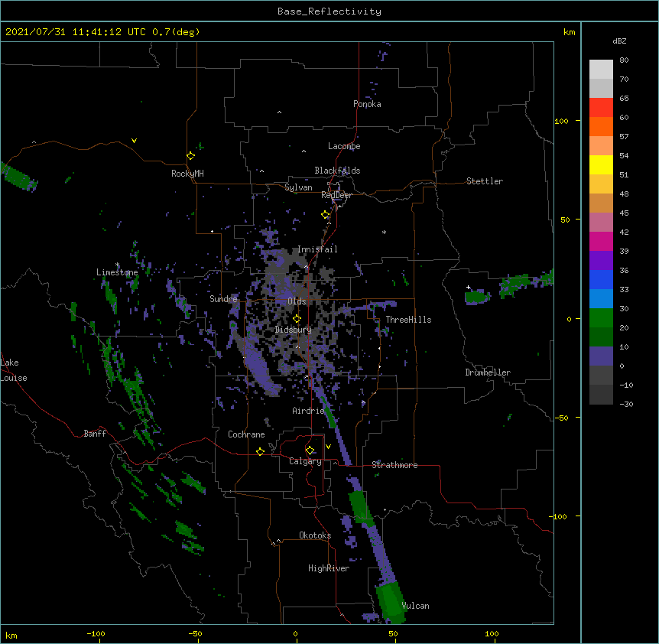Click the Vulcan town label
This screenshot has height=644, width=659.
click(x=415, y=606)
